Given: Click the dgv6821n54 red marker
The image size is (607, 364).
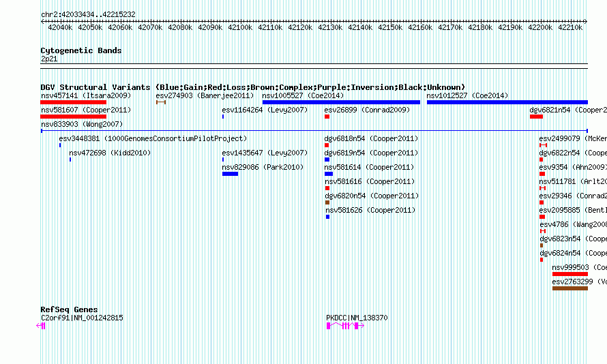Looking at the screenshot, I should (536, 117).
